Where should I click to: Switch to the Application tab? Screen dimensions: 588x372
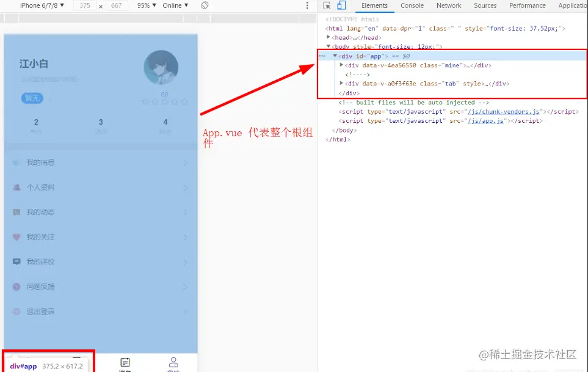coord(572,5)
